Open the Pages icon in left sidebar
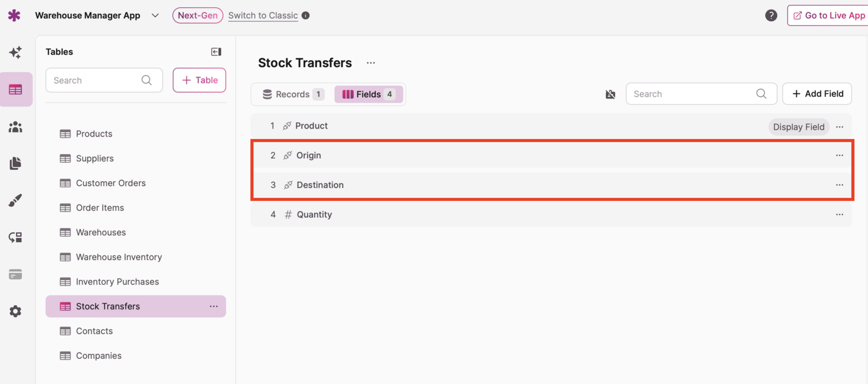The image size is (868, 384). [16, 163]
